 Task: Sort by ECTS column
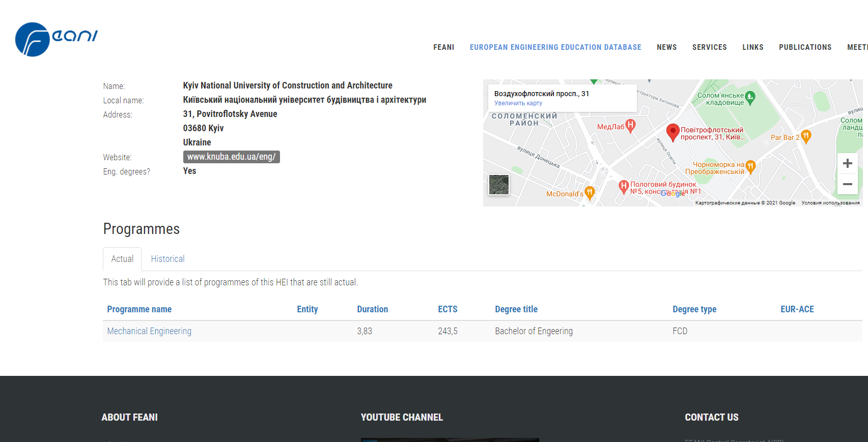point(448,309)
